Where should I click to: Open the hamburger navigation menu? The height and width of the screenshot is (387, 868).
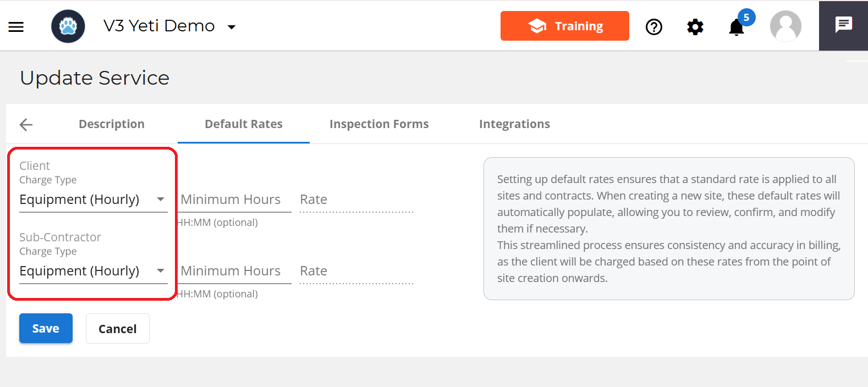coord(16,26)
